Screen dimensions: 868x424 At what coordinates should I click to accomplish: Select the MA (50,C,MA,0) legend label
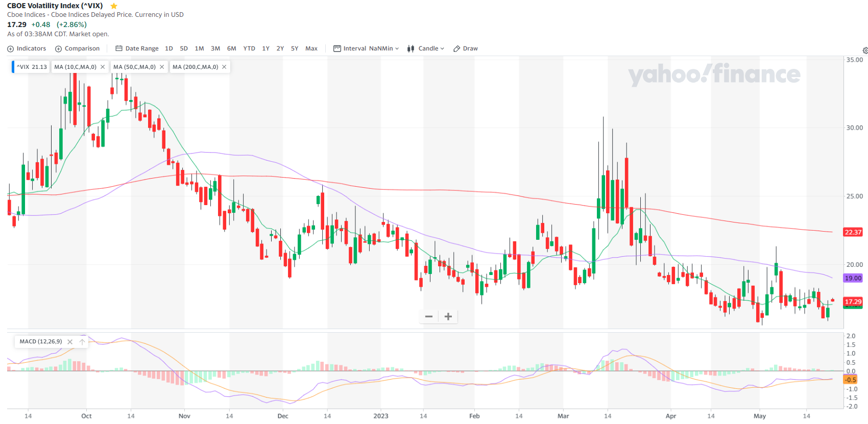coord(134,67)
